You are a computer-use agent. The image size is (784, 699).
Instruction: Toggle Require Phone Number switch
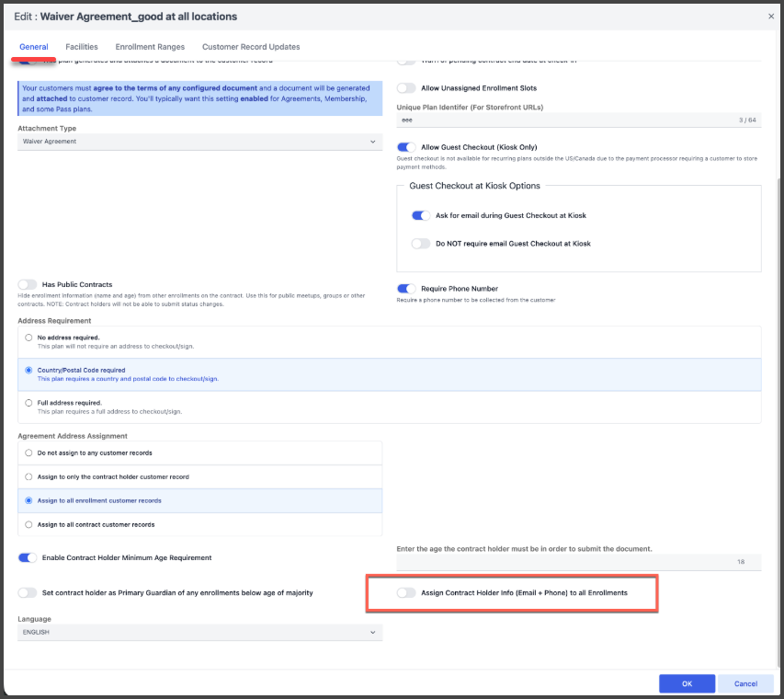click(406, 289)
